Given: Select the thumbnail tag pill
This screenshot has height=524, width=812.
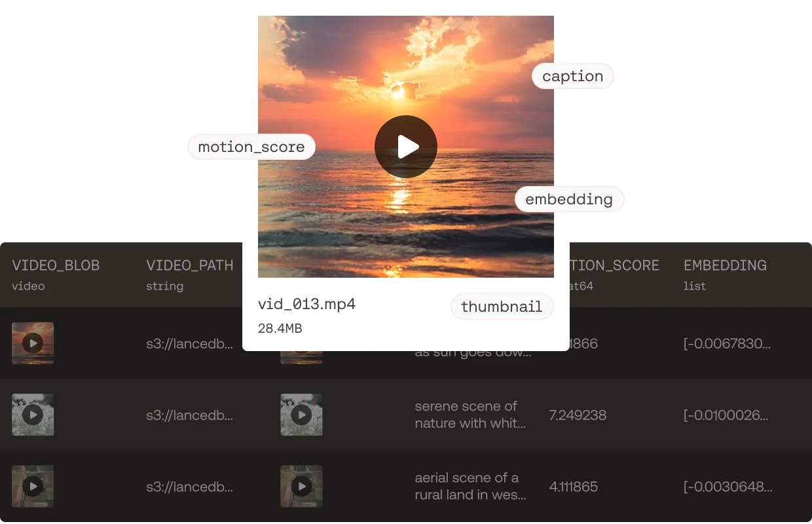Looking at the screenshot, I should click(502, 307).
